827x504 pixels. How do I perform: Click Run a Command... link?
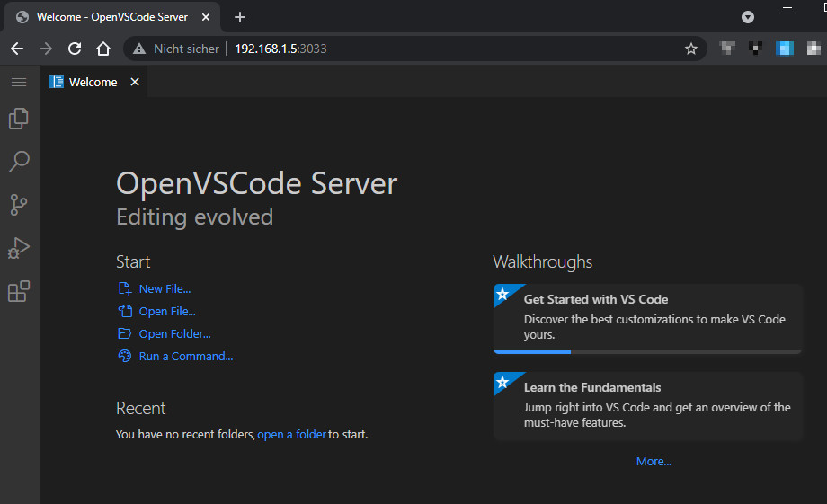[x=185, y=356]
